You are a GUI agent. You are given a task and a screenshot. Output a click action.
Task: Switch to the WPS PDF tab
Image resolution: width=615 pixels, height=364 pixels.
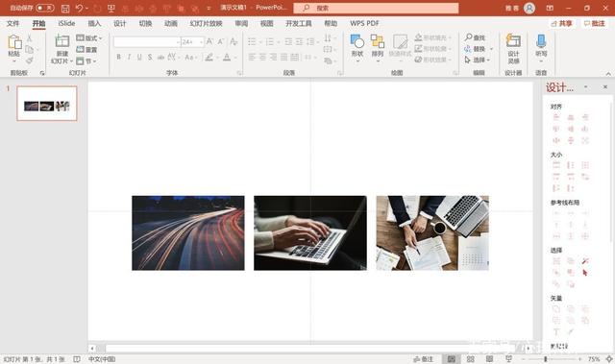click(x=364, y=23)
